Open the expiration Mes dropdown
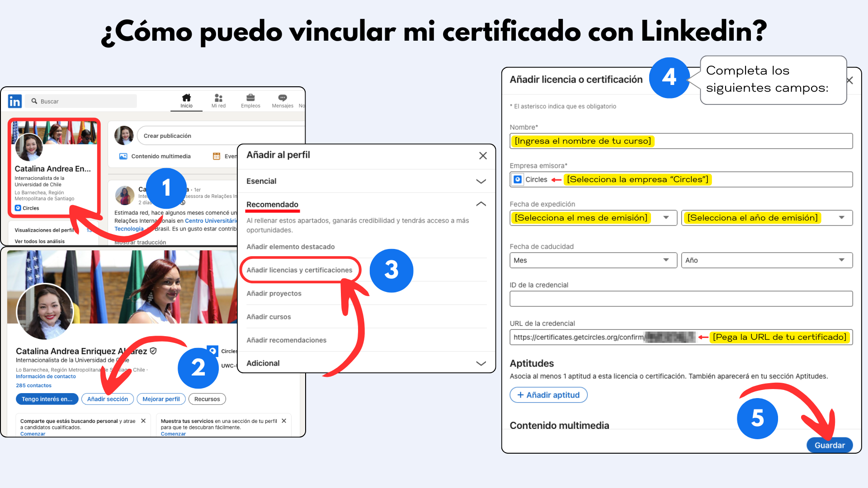Image resolution: width=868 pixels, height=488 pixels. [593, 260]
